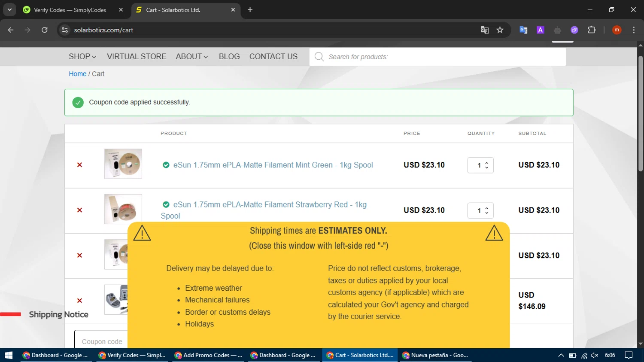The image size is (644, 362).
Task: Expand the ABOUT menu
Action: (192, 57)
